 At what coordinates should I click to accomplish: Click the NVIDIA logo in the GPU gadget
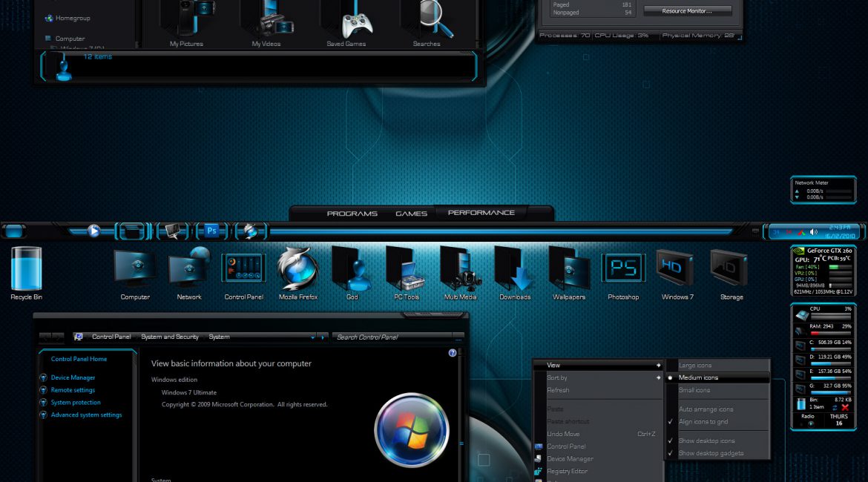[799, 251]
